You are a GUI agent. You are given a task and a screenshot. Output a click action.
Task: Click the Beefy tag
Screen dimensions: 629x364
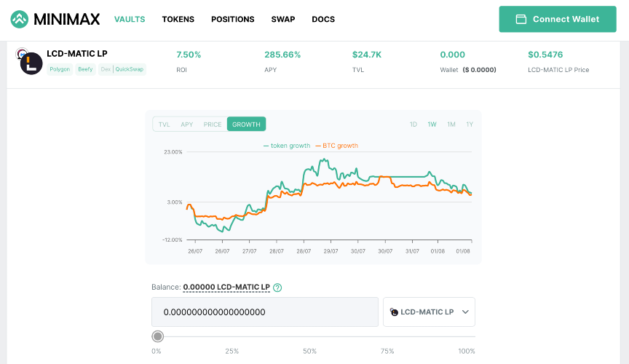pyautogui.click(x=85, y=69)
